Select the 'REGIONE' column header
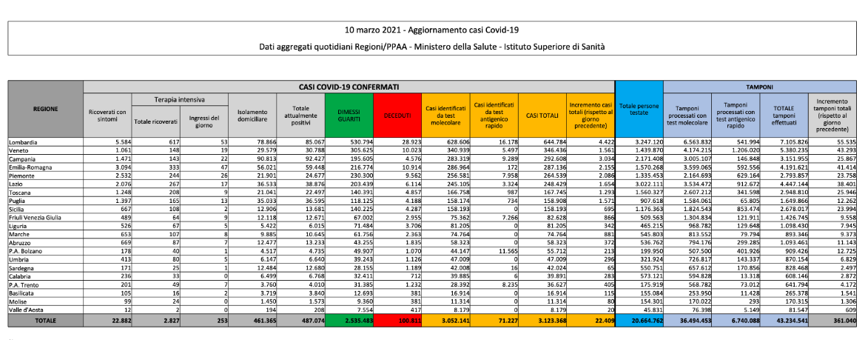Viewport: 868px width, 340px height. [x=45, y=109]
